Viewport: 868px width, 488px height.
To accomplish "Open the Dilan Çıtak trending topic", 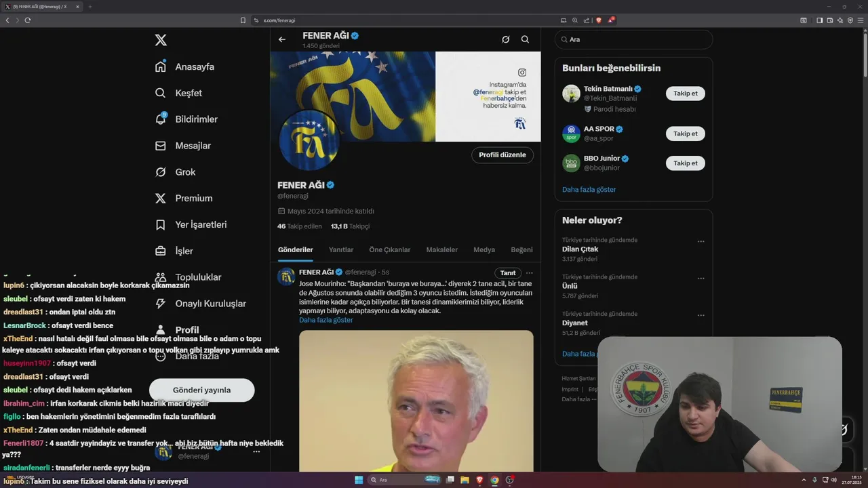I will tap(580, 249).
